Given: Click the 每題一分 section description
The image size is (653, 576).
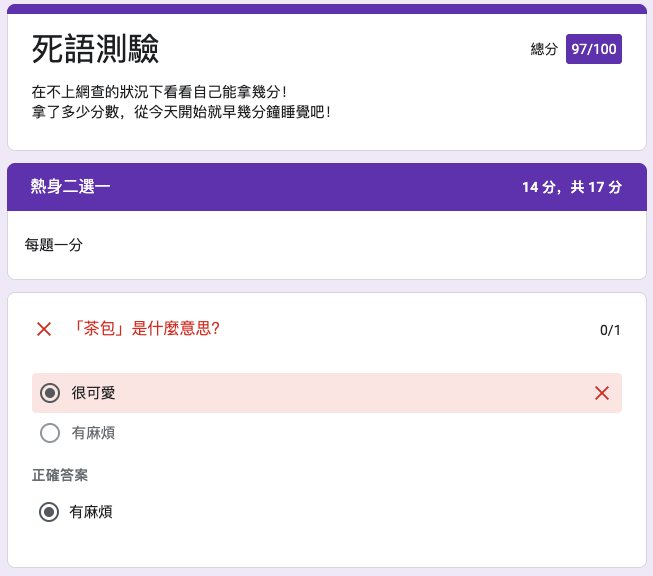Looking at the screenshot, I should (54, 244).
